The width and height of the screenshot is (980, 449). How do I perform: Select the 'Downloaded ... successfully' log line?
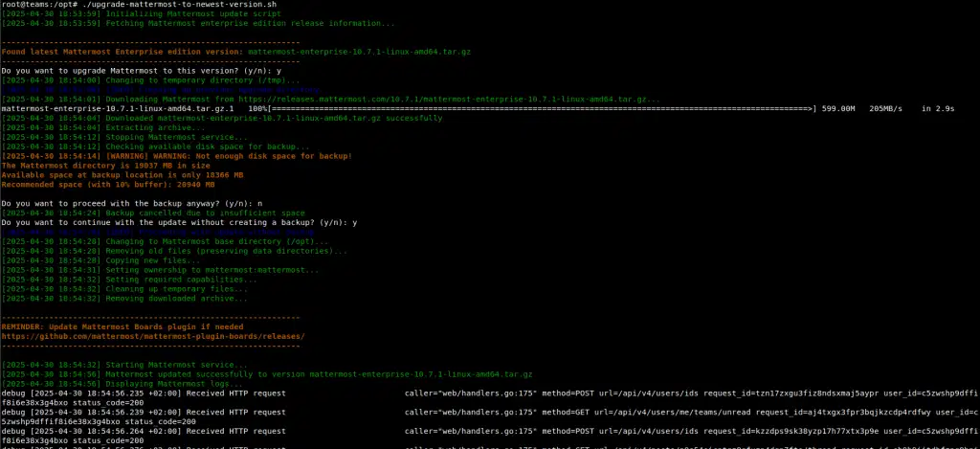(x=222, y=118)
